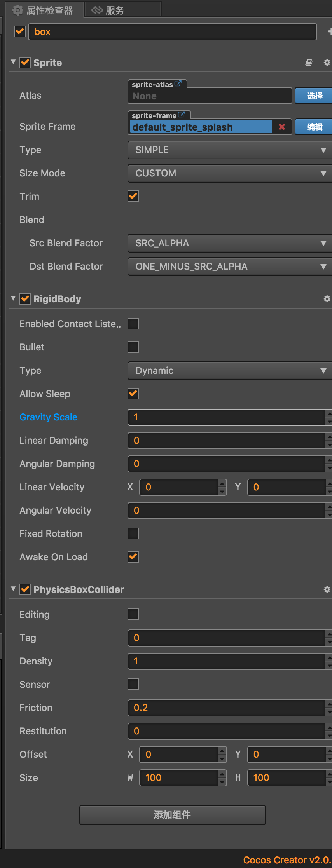Click the sprite-atlas jump-to-asset link icon
The width and height of the screenshot is (332, 868).
pyautogui.click(x=178, y=84)
